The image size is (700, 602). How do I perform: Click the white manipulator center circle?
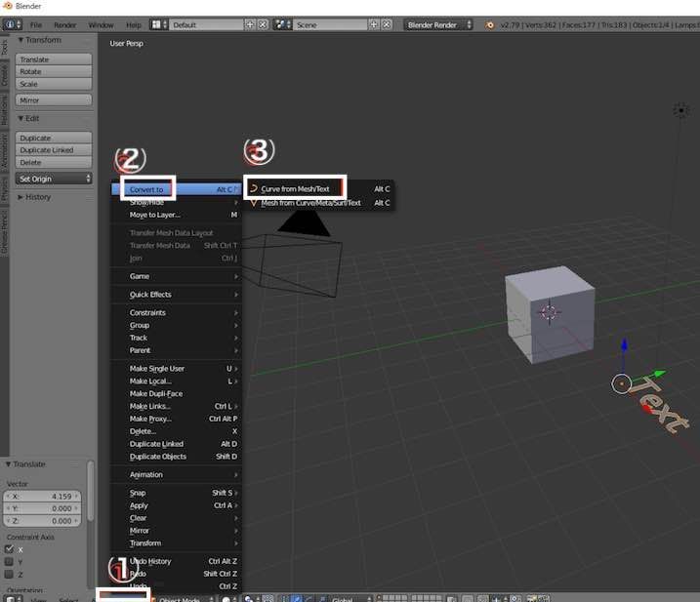pyautogui.click(x=621, y=383)
